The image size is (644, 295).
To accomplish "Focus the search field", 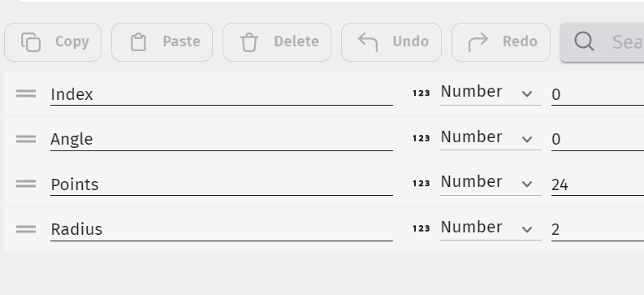I will [603, 42].
